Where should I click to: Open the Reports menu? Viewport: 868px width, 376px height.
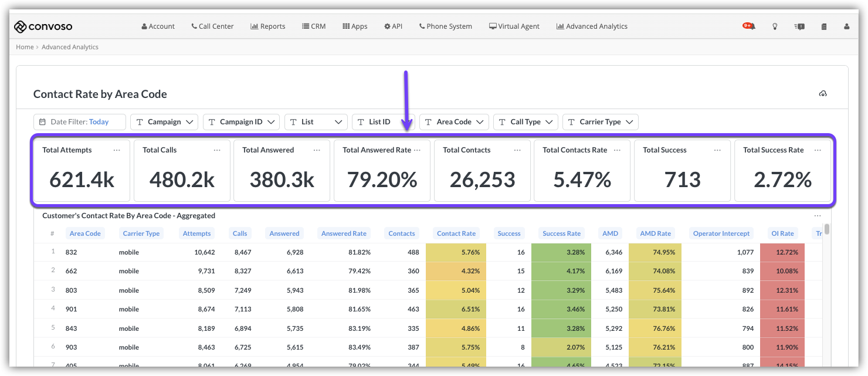click(x=268, y=26)
